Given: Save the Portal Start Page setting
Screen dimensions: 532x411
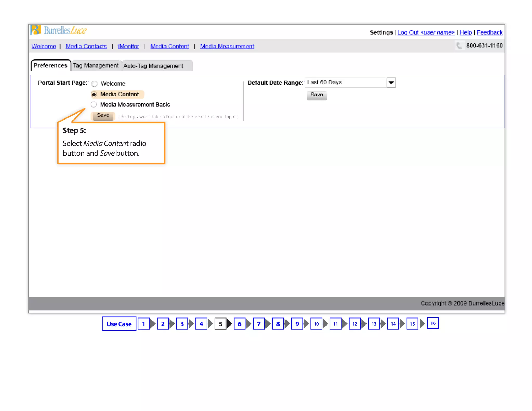Looking at the screenshot, I should click(103, 116).
